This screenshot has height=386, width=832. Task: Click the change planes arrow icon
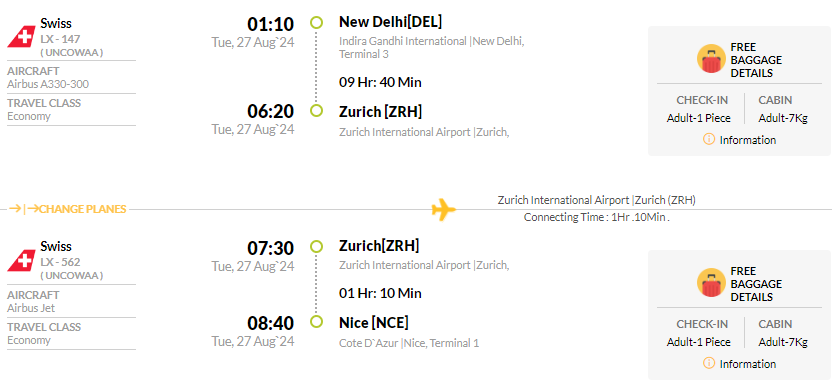coord(23,209)
